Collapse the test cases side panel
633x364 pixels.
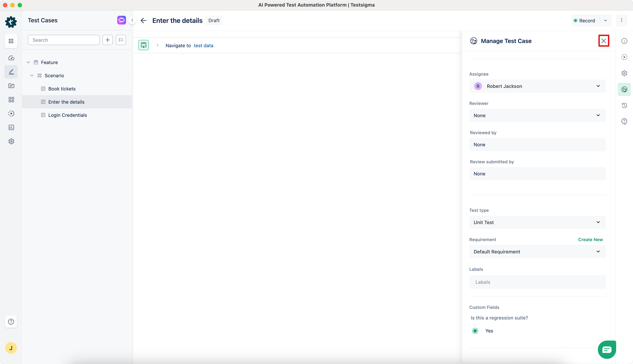132,20
